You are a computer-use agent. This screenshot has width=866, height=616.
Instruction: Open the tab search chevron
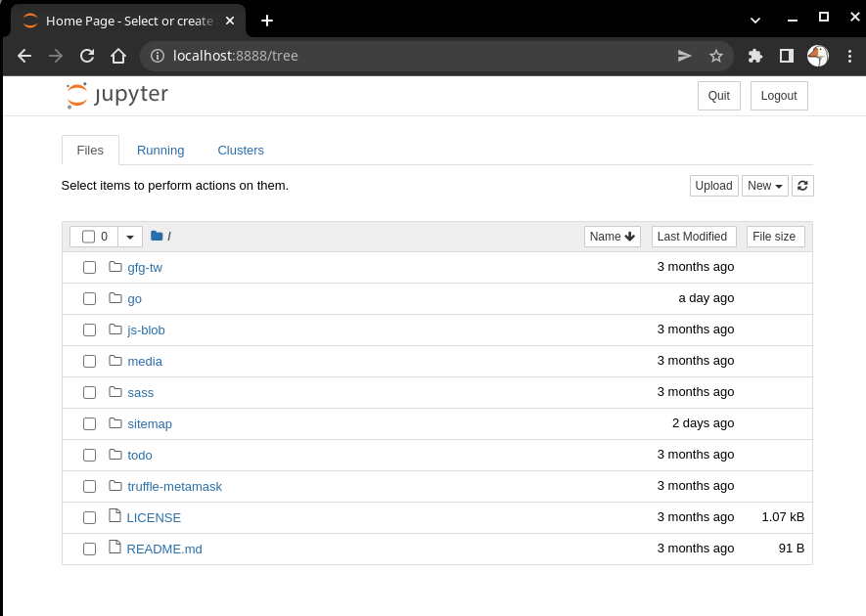pos(755,21)
